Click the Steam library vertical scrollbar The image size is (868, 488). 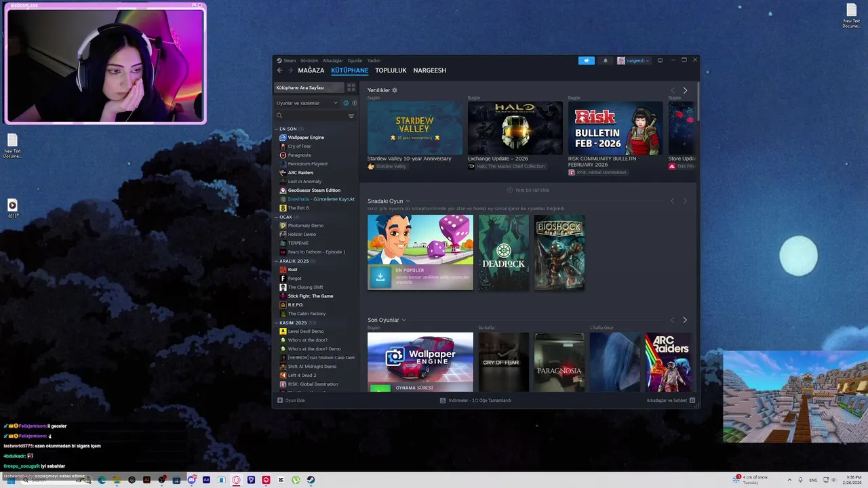point(698,102)
